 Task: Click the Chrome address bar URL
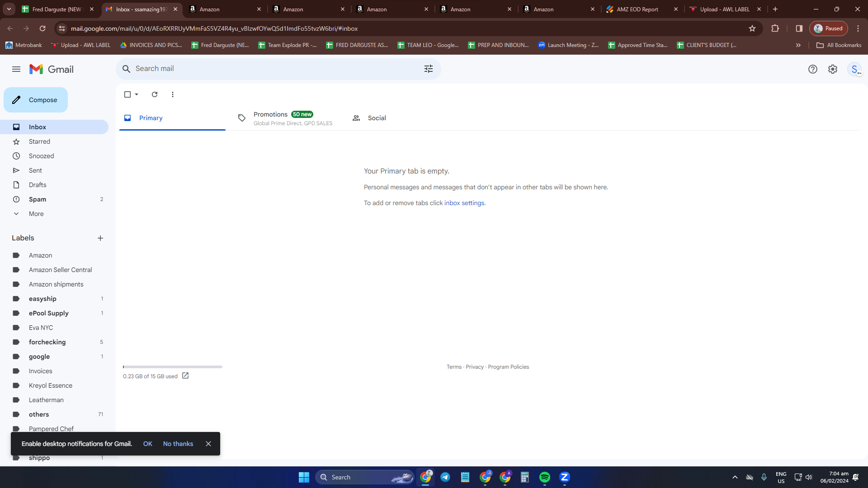pyautogui.click(x=214, y=28)
